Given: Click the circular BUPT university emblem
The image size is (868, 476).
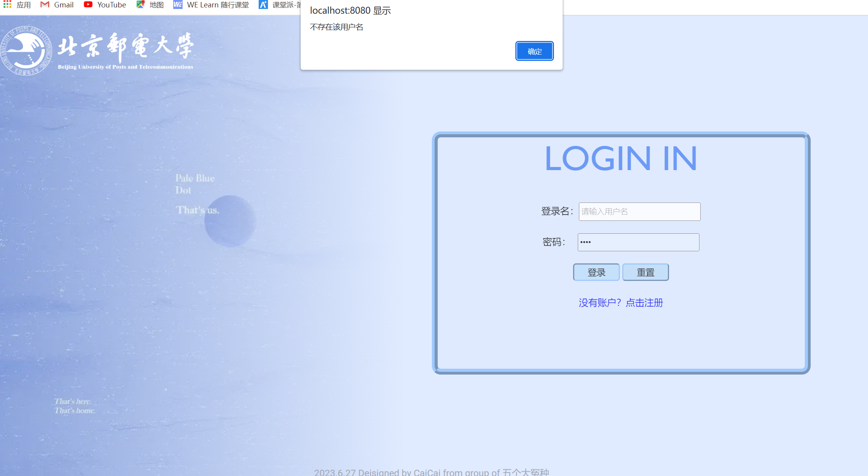Looking at the screenshot, I should coord(27,51).
